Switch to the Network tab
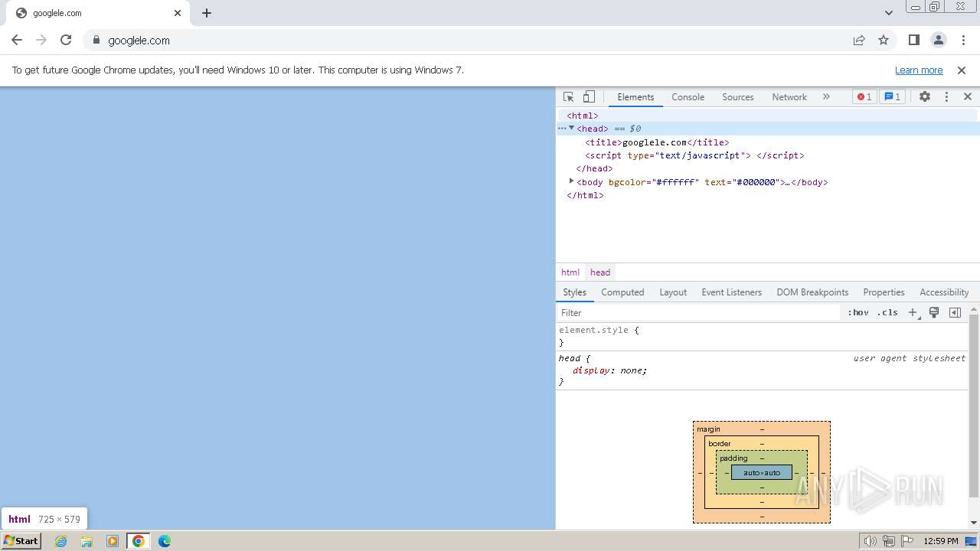 [x=789, y=97]
